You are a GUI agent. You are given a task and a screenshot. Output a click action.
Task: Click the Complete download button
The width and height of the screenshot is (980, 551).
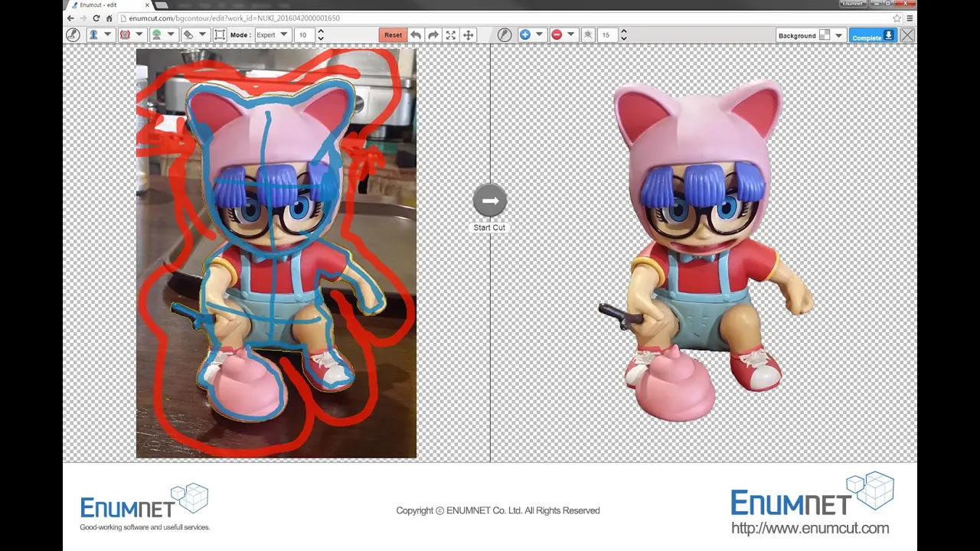click(x=873, y=35)
